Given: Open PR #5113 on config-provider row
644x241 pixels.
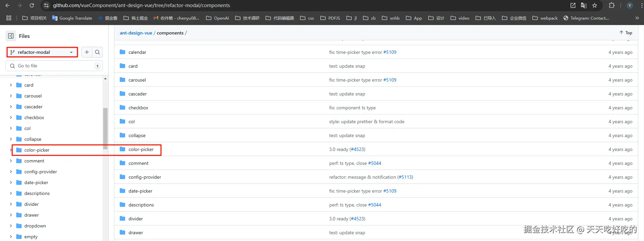Looking at the screenshot, I should click(x=405, y=177).
